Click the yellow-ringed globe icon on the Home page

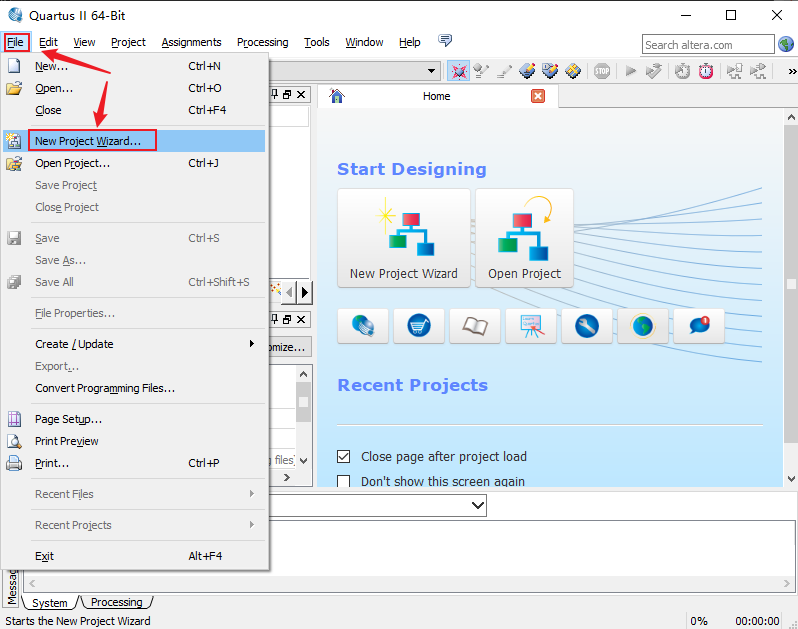tap(643, 326)
